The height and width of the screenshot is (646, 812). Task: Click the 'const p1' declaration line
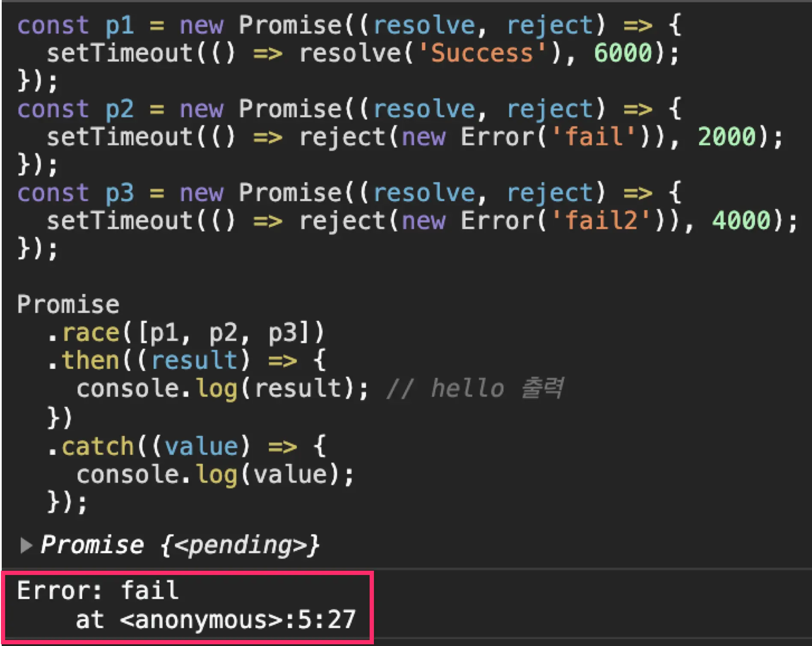(x=349, y=25)
